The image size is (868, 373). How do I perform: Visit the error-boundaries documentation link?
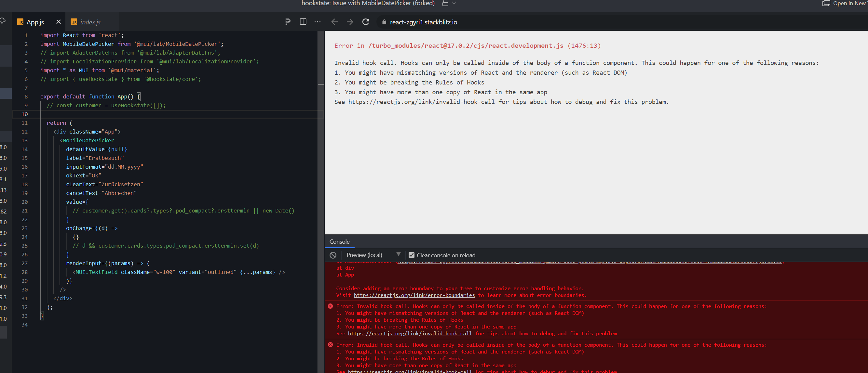(414, 295)
